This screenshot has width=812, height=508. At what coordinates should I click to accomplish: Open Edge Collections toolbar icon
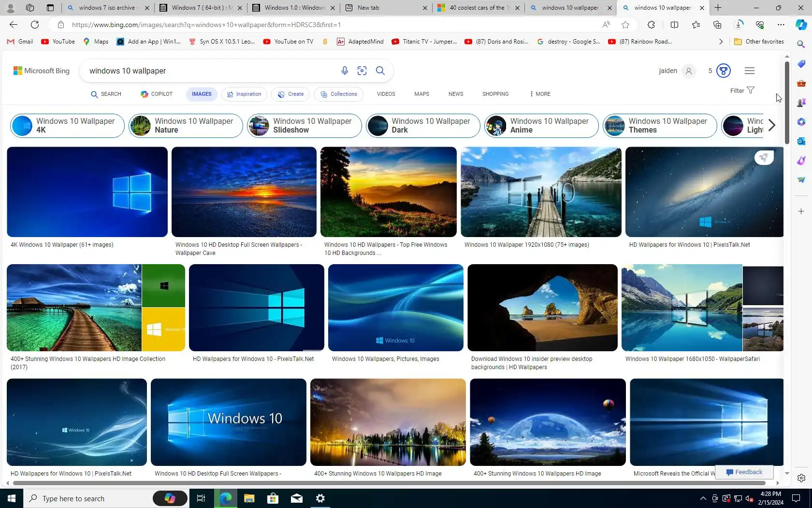tap(717, 25)
